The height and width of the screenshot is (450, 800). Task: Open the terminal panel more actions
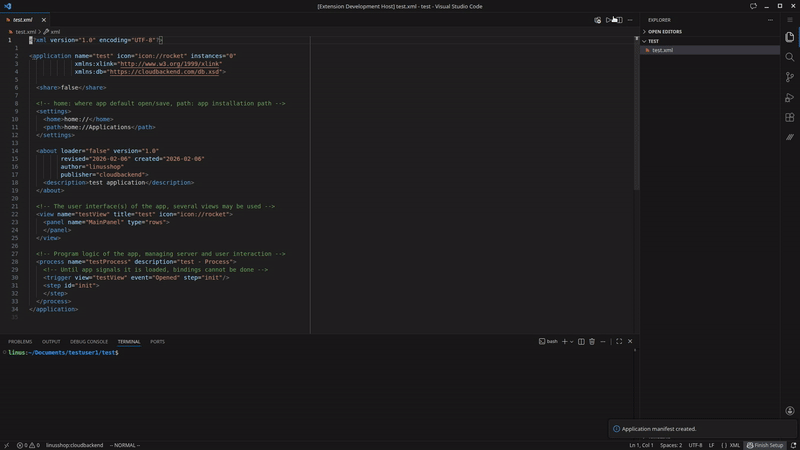(x=603, y=341)
